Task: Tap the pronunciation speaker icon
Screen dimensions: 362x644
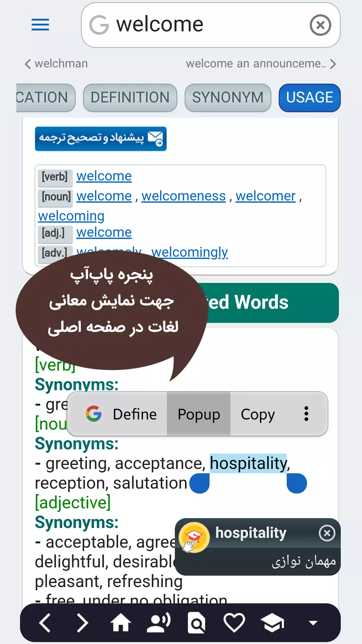Action: click(158, 623)
